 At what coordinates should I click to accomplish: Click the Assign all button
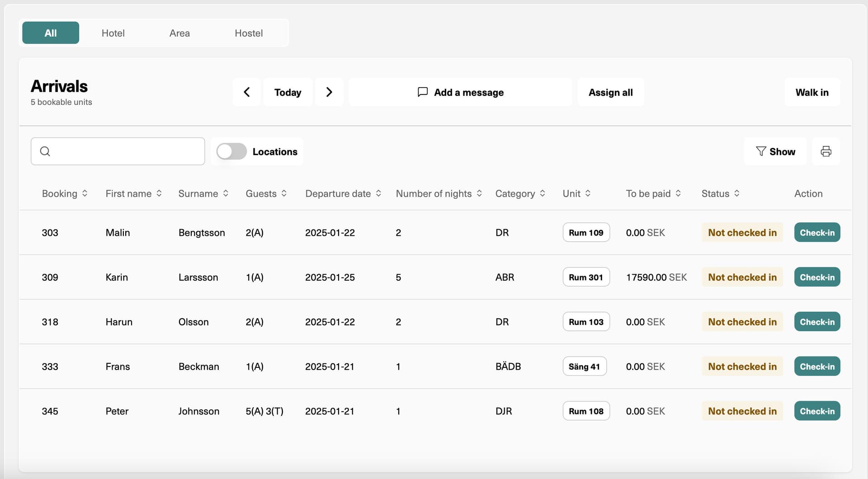(x=611, y=92)
